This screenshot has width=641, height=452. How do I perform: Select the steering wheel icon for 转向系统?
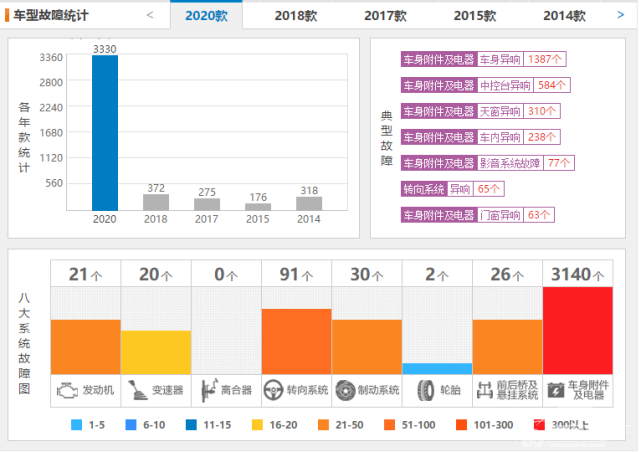pos(273,389)
